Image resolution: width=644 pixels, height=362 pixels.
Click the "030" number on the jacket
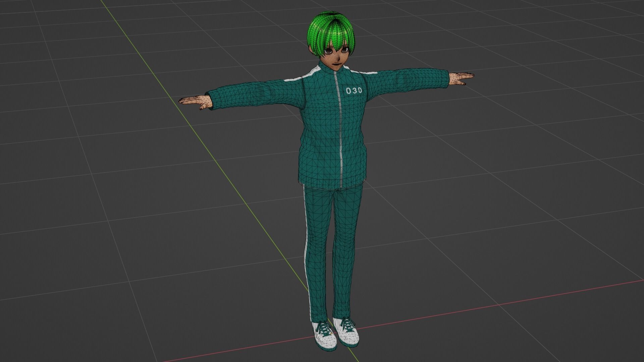[x=354, y=90]
